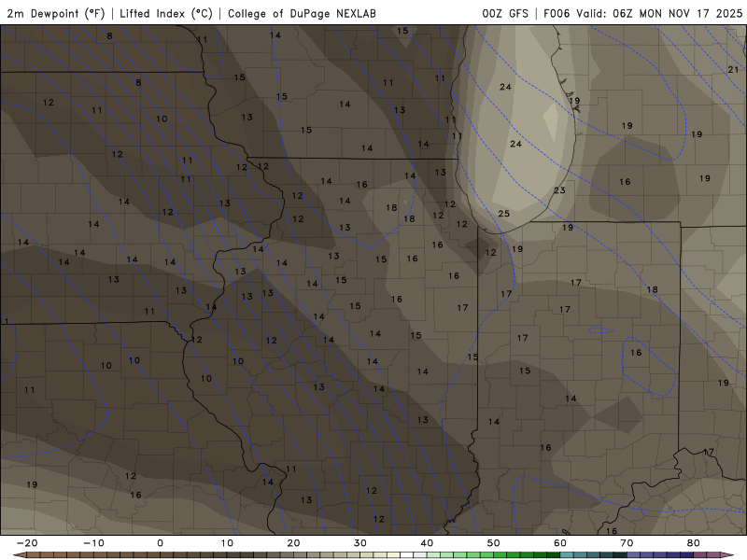Click the left arrow end of the color bar

pyautogui.click(x=20, y=555)
